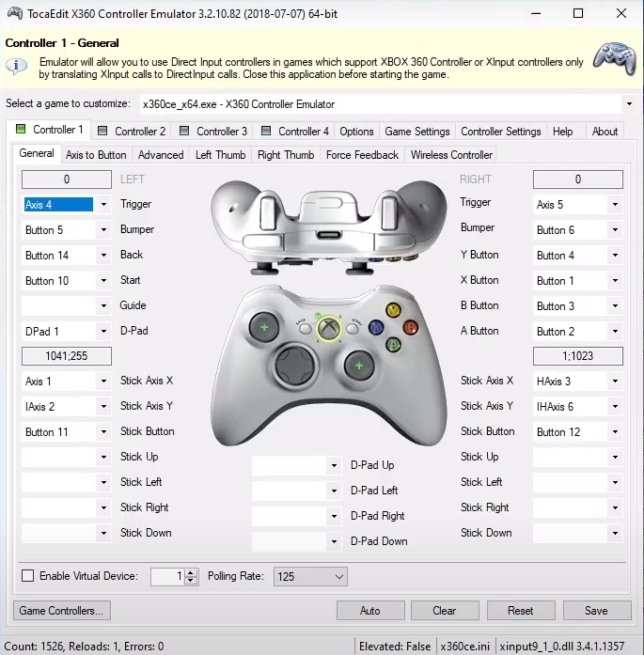This screenshot has width=644, height=655.
Task: Open the Controller Settings tab
Action: [x=501, y=132]
